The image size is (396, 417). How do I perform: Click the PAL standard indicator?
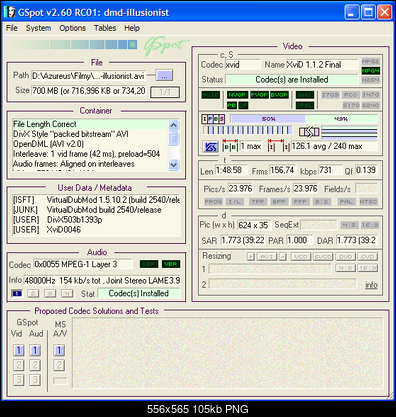pyautogui.click(x=346, y=202)
